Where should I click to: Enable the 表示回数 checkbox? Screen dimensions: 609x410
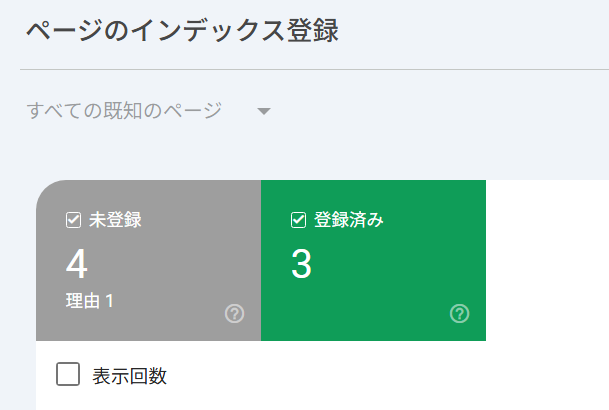[x=68, y=375]
